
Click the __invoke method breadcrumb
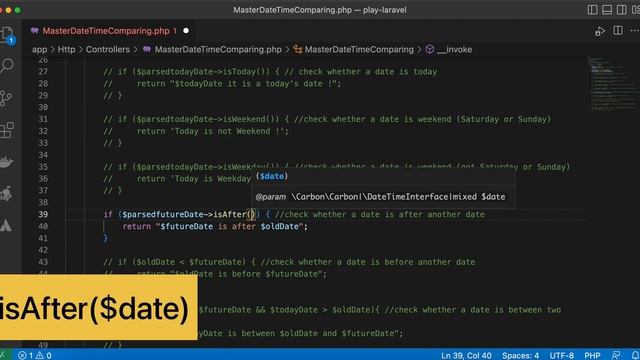[454, 49]
